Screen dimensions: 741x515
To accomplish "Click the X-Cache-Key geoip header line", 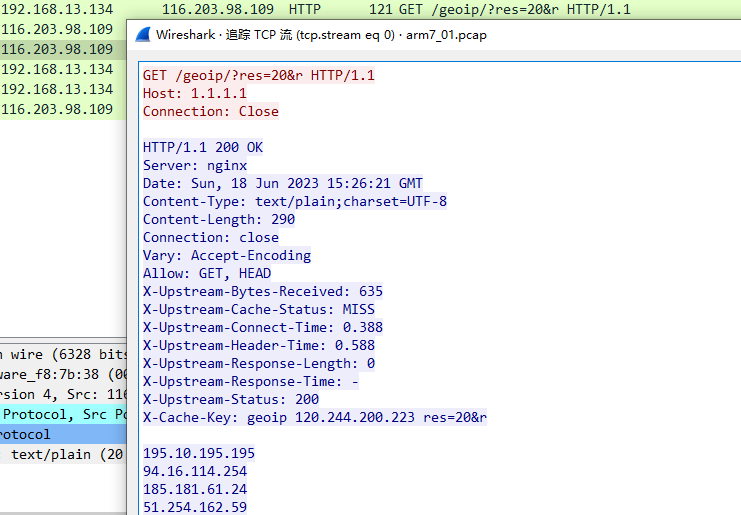I will [x=314, y=417].
